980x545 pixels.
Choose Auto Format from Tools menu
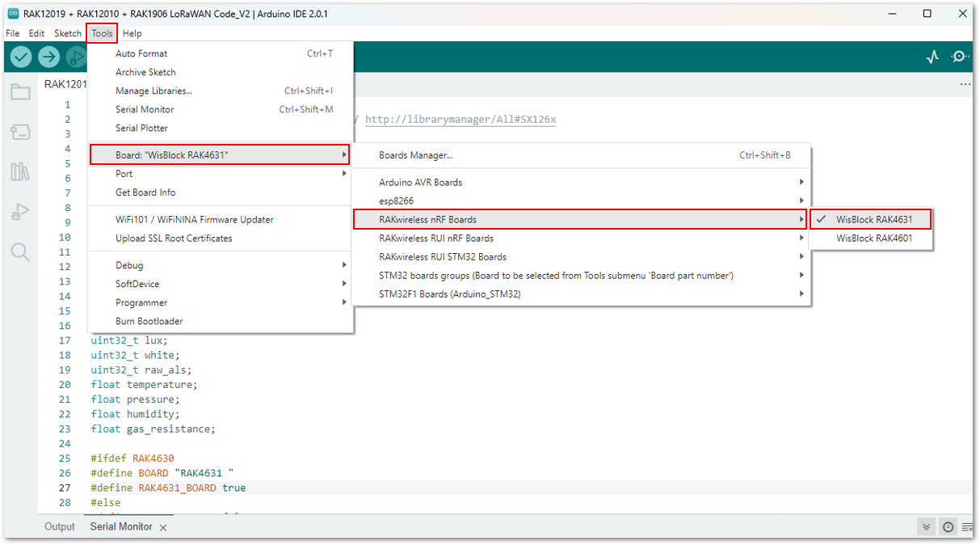click(220, 53)
